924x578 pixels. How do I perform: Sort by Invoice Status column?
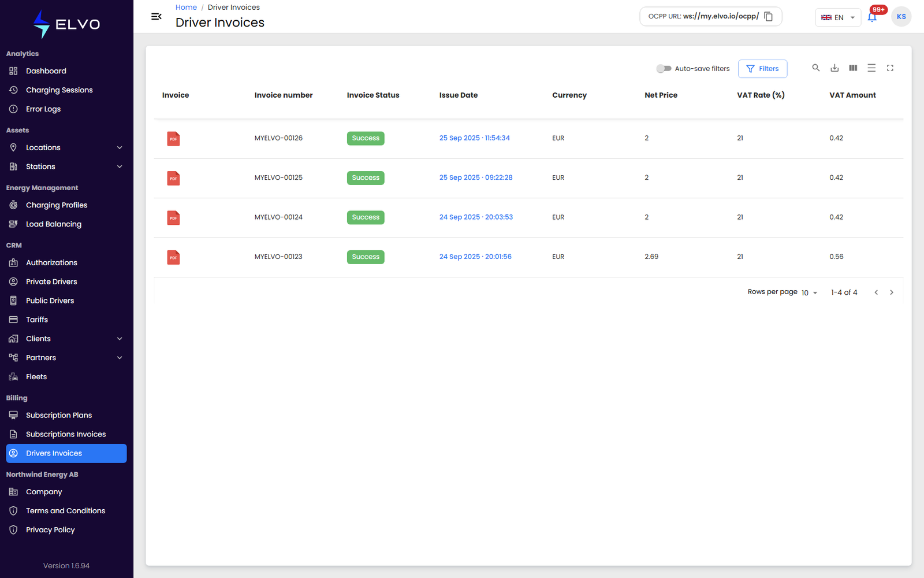373,95
